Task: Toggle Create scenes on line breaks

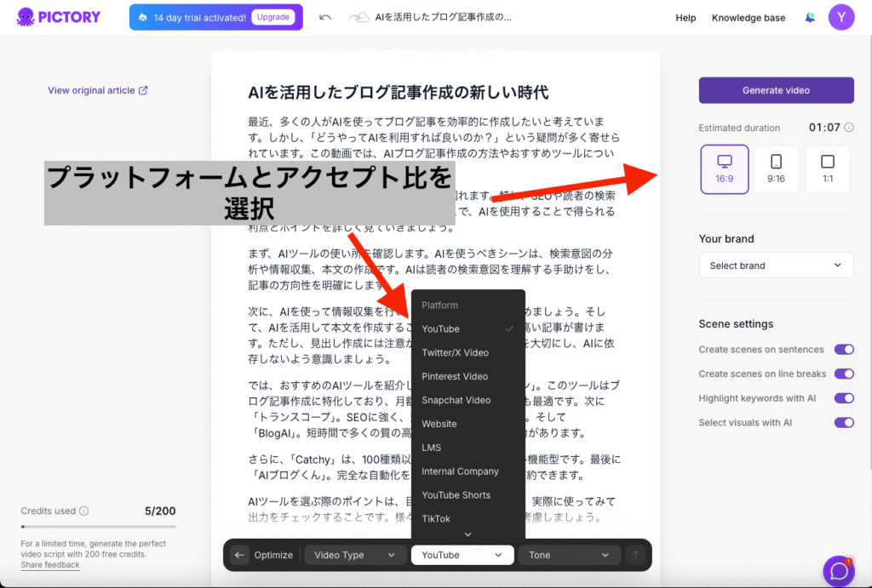Action: click(x=844, y=374)
